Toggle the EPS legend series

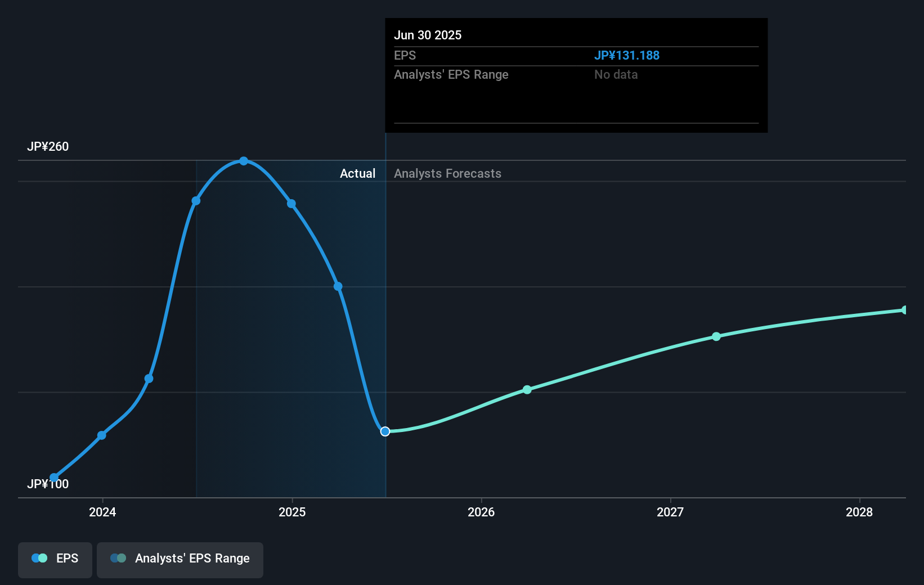coord(55,560)
